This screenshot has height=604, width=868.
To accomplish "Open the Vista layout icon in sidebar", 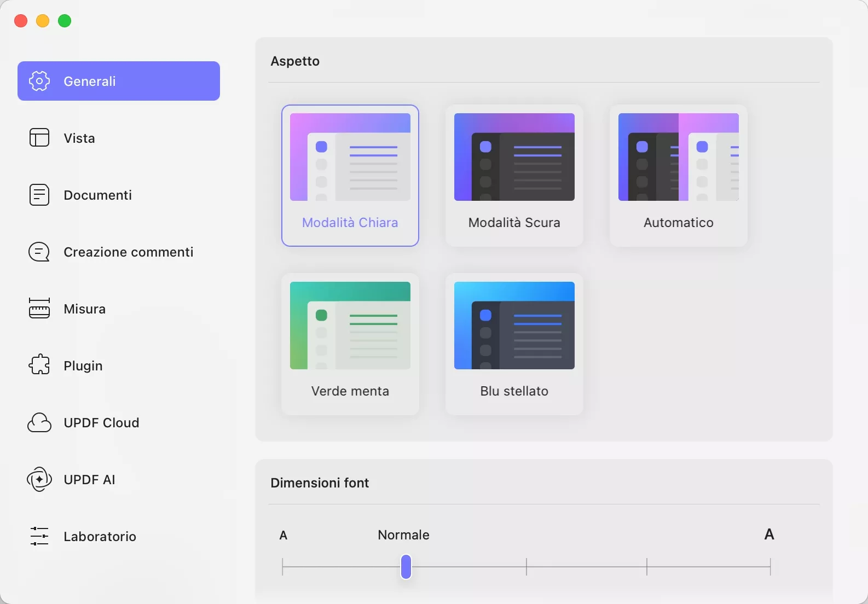I will click(x=39, y=138).
